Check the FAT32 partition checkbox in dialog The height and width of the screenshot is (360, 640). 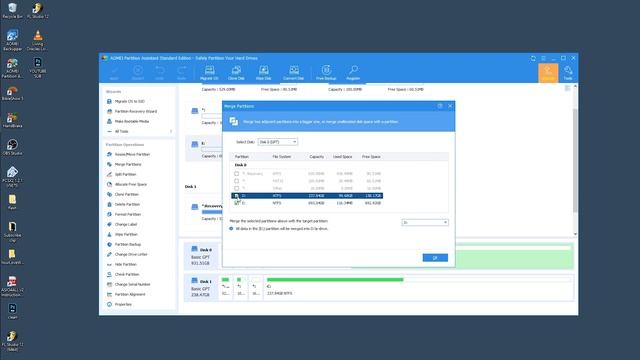pos(236,181)
